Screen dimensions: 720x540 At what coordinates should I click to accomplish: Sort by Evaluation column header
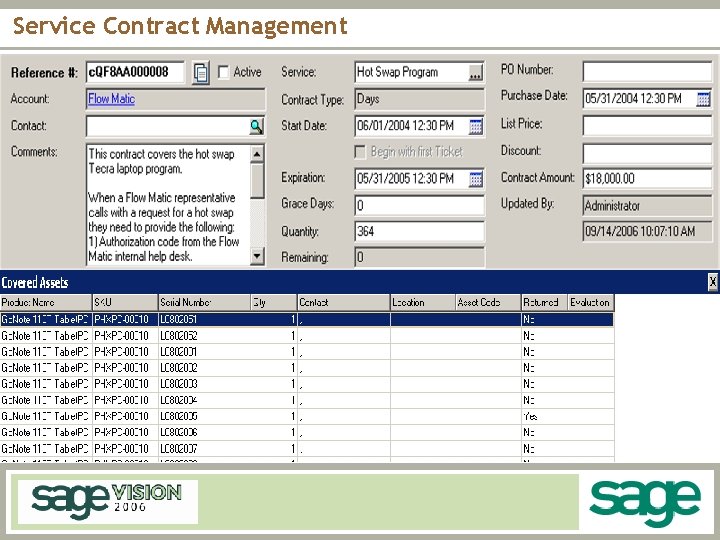tap(591, 303)
